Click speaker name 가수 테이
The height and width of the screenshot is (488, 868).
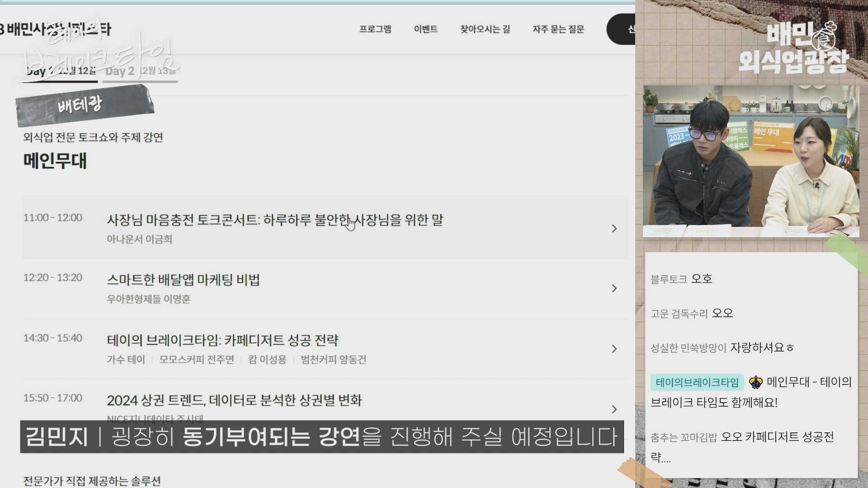pyautogui.click(x=126, y=360)
